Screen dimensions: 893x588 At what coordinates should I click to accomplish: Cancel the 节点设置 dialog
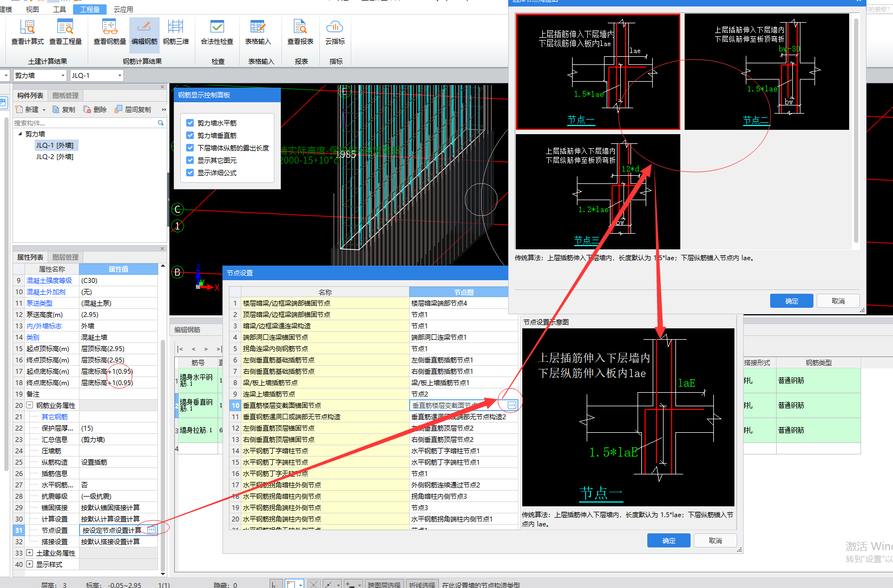coord(715,540)
